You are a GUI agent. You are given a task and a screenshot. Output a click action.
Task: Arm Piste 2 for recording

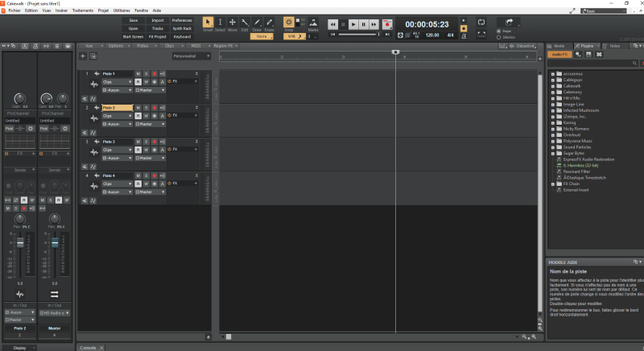tap(154, 108)
